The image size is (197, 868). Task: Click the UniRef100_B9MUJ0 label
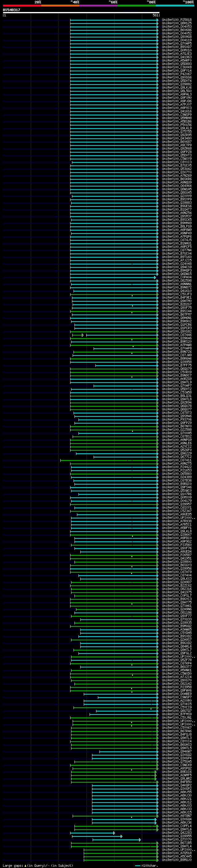(177, 860)
